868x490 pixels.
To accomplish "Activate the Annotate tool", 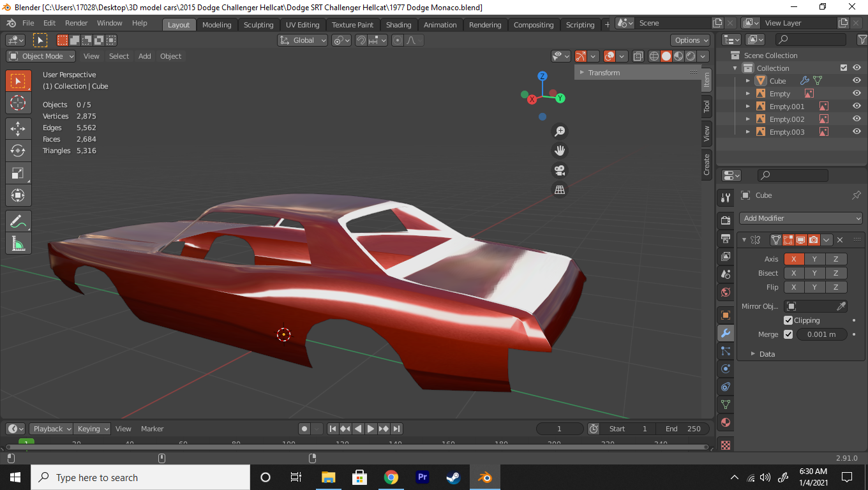I will click(x=18, y=221).
